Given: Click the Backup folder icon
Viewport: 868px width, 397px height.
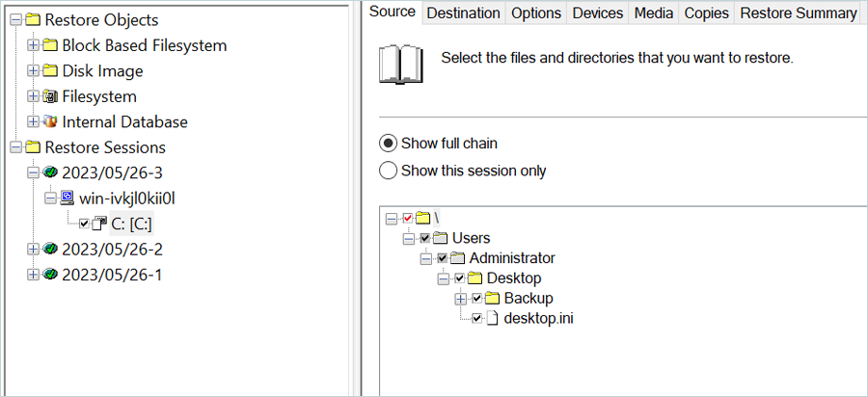Looking at the screenshot, I should tap(493, 299).
